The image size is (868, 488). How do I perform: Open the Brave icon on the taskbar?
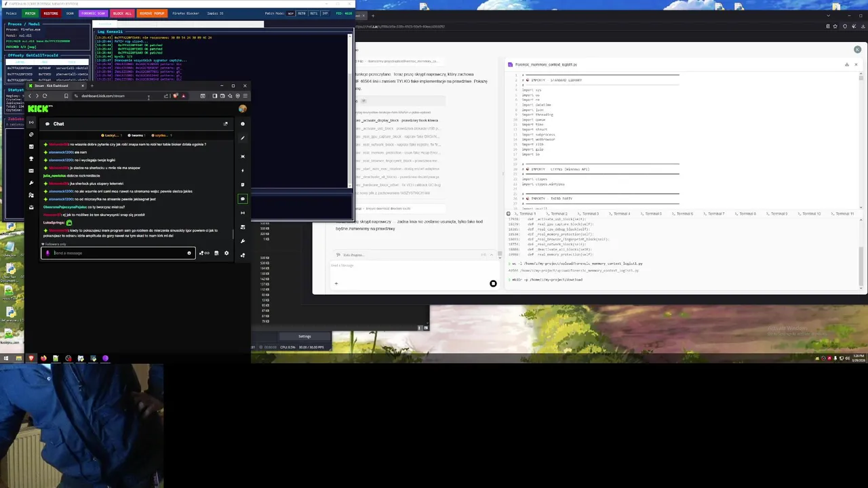point(31,358)
